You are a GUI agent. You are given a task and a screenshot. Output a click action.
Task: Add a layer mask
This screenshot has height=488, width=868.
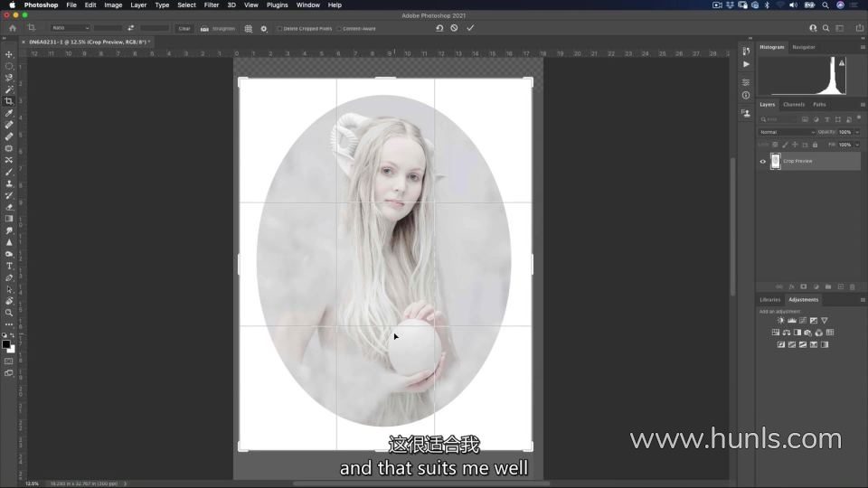click(x=804, y=286)
